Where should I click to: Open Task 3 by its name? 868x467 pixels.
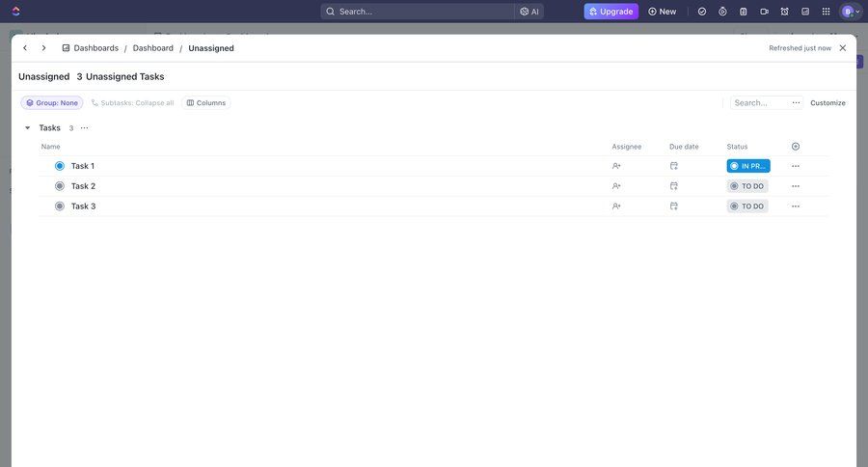click(83, 206)
